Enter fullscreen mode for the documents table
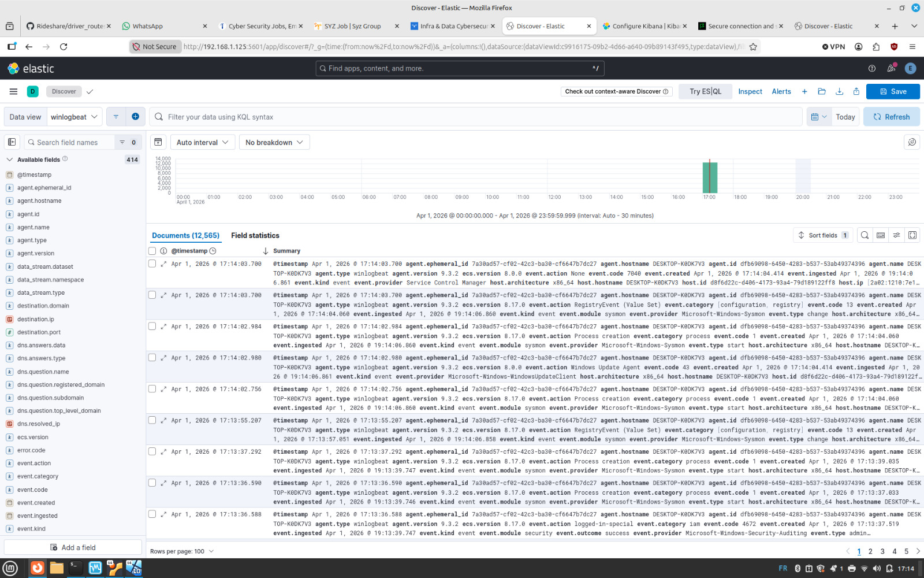The image size is (924, 578). (x=912, y=235)
